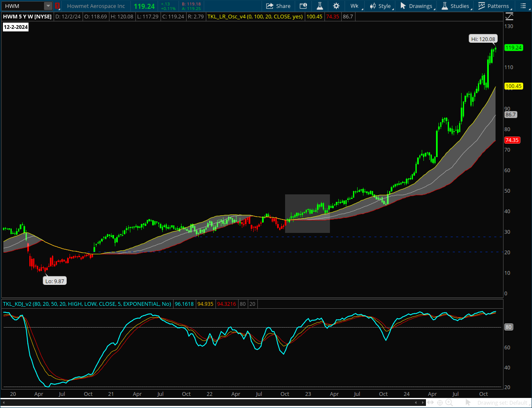Click the Lo: 9.87 price bubble

point(55,281)
